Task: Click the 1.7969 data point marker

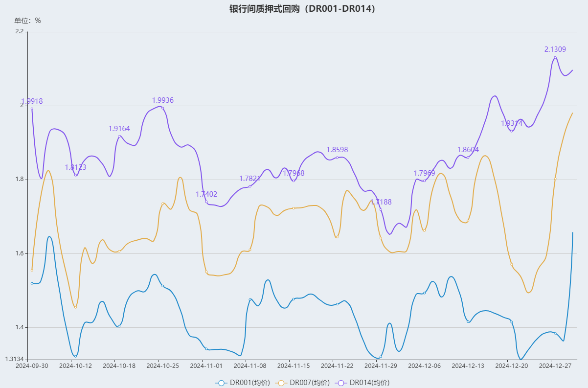Action: click(x=424, y=181)
